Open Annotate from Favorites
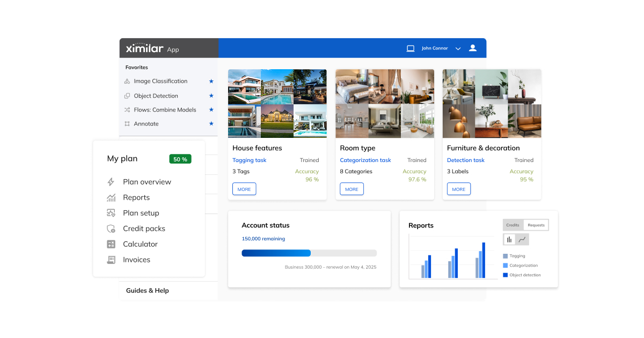 click(x=146, y=124)
